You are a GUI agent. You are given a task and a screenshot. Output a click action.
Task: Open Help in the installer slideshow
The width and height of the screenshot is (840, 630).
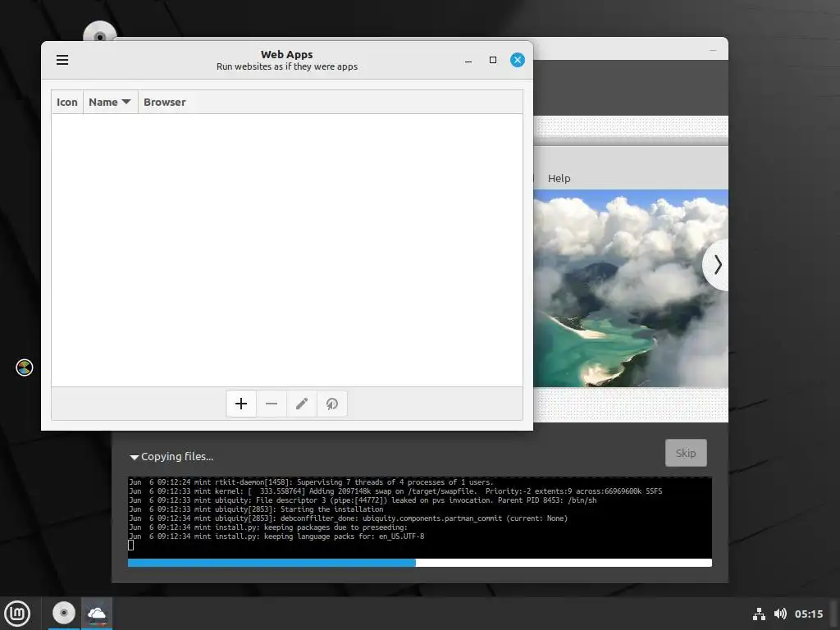tap(559, 178)
